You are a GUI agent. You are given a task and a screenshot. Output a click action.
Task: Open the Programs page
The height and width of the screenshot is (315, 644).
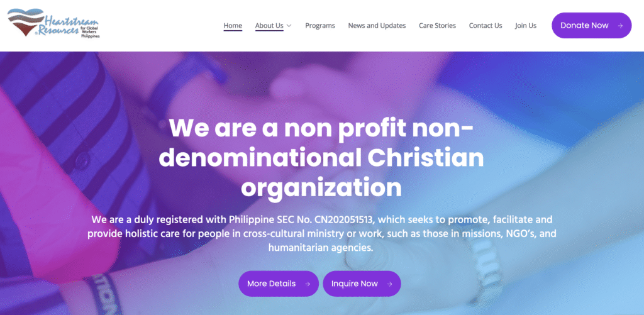(x=320, y=26)
